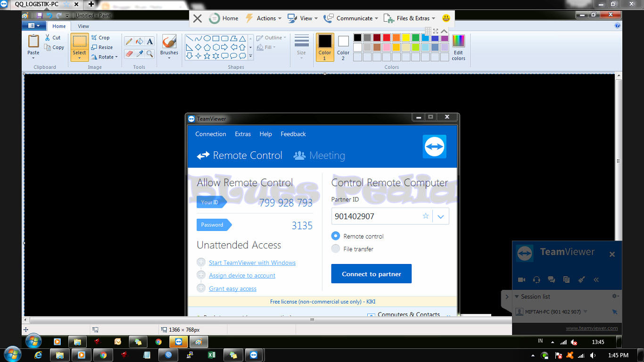Click Start TeamViewer with Windows link
This screenshot has height=362, width=644.
click(x=252, y=263)
